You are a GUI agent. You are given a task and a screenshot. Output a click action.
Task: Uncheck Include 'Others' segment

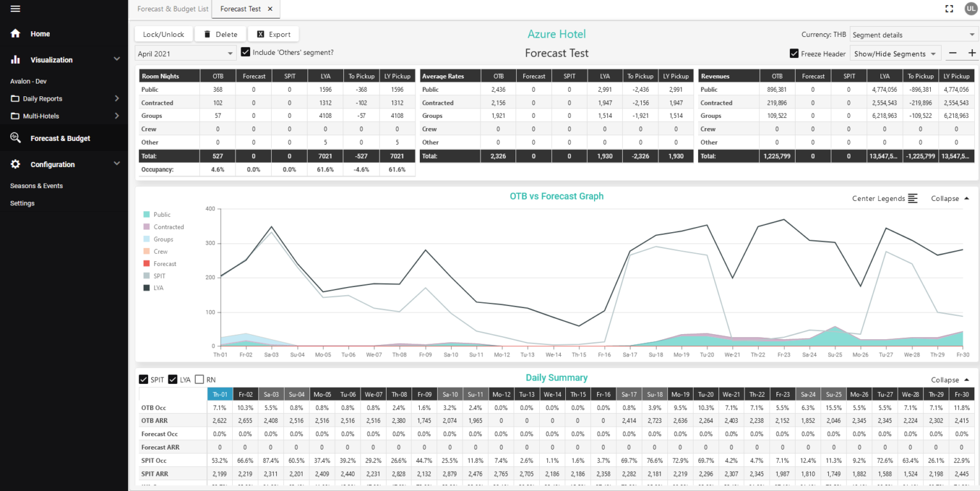click(x=246, y=52)
